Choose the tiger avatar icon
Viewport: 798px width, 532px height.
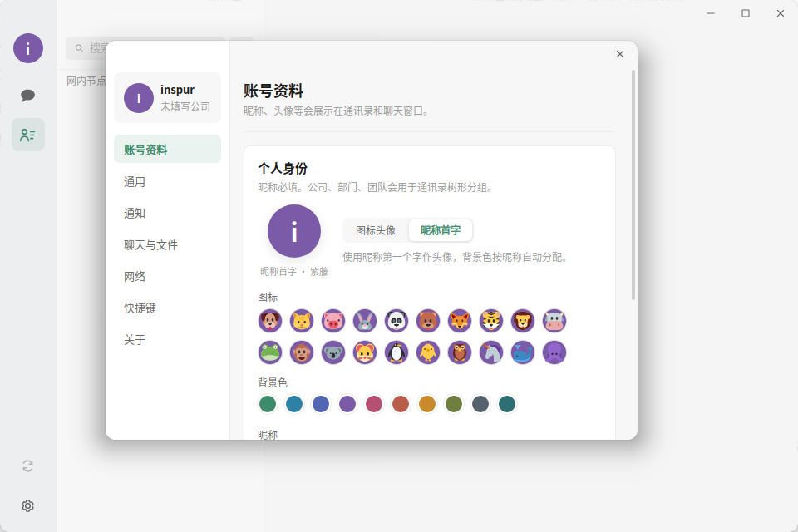tap(491, 321)
